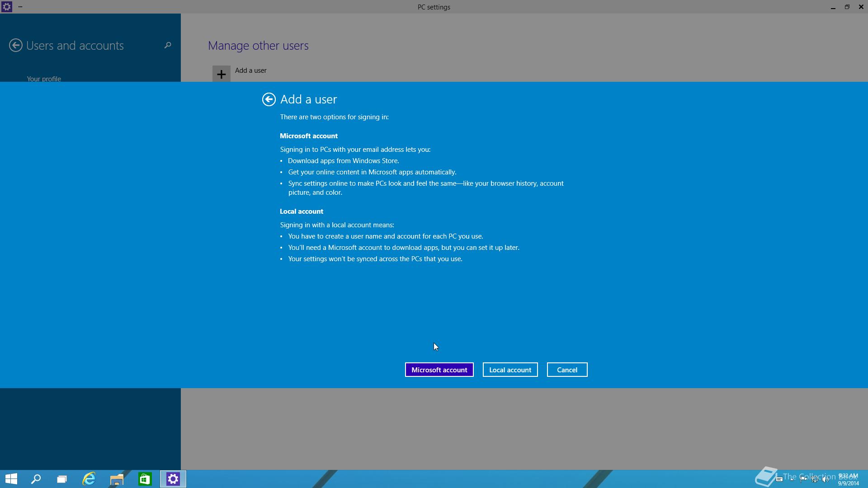Launch Internet Explorer from the taskbar

[89, 479]
